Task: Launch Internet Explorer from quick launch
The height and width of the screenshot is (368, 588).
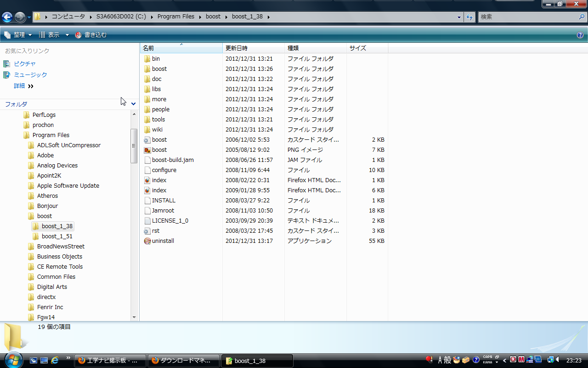Action: pos(55,360)
